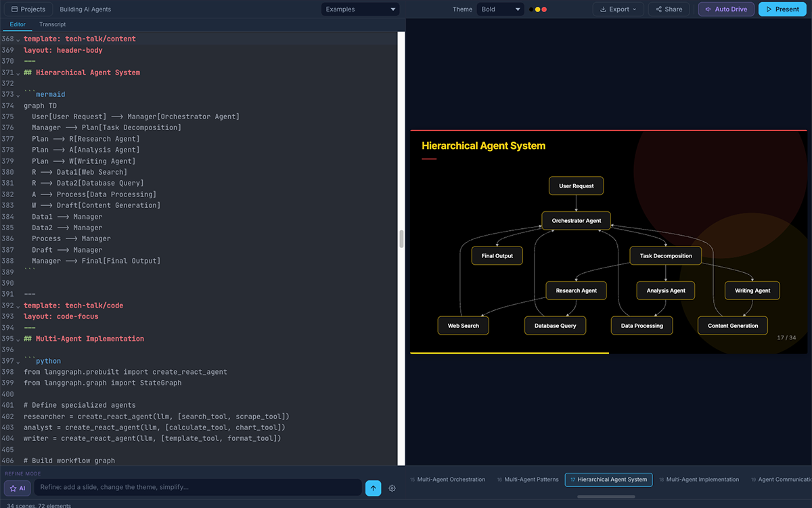
Task: Click the Web Search node
Action: point(463,326)
